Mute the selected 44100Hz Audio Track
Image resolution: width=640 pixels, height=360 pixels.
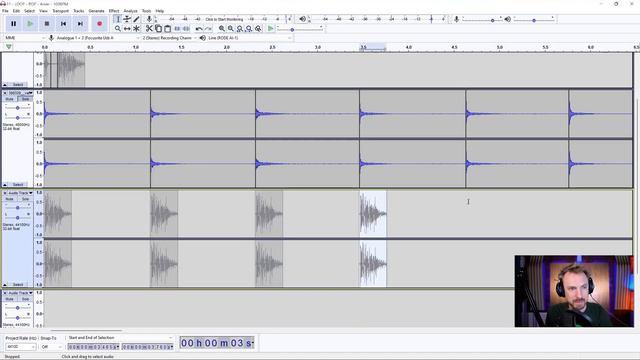[9, 199]
